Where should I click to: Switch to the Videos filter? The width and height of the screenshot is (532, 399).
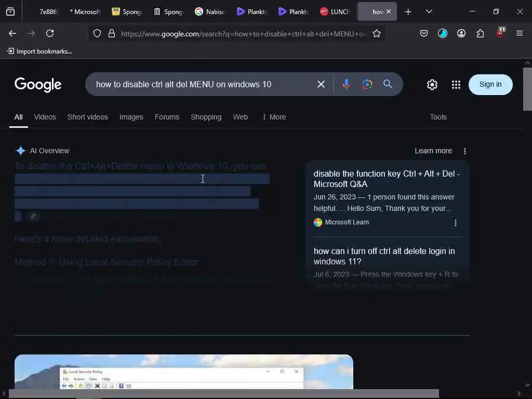pyautogui.click(x=45, y=117)
